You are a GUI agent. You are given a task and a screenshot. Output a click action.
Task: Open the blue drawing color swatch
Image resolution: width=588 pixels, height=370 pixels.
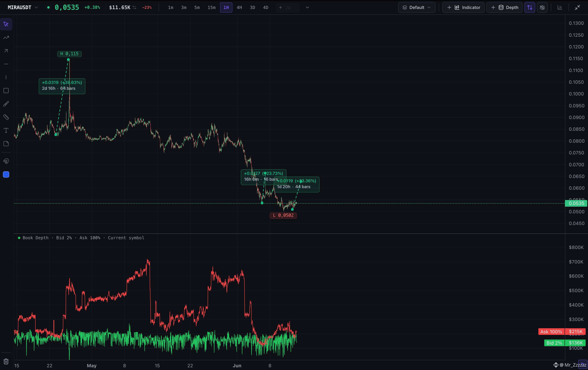coord(6,174)
